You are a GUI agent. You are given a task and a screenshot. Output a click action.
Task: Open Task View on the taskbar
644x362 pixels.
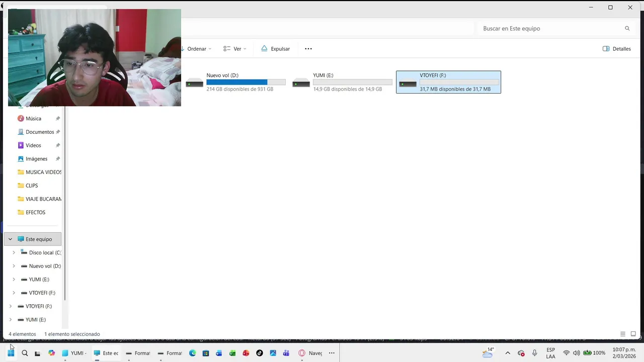coord(37,353)
